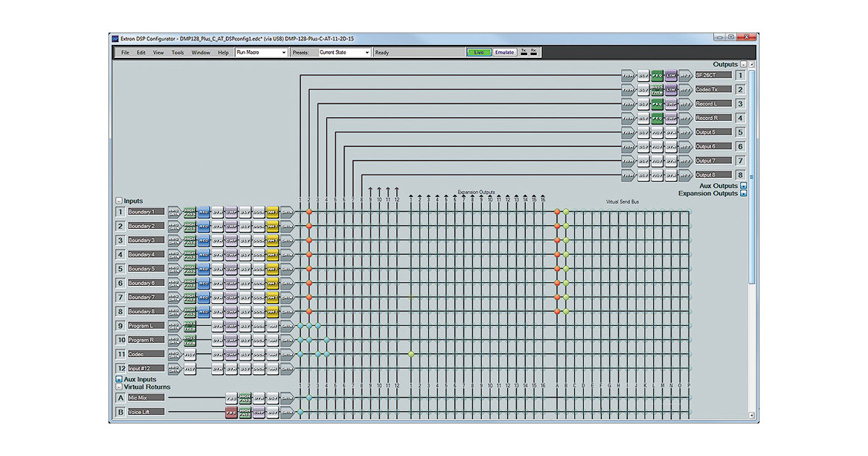Open the Tools menu
This screenshot has height=456, width=868.
tap(177, 52)
